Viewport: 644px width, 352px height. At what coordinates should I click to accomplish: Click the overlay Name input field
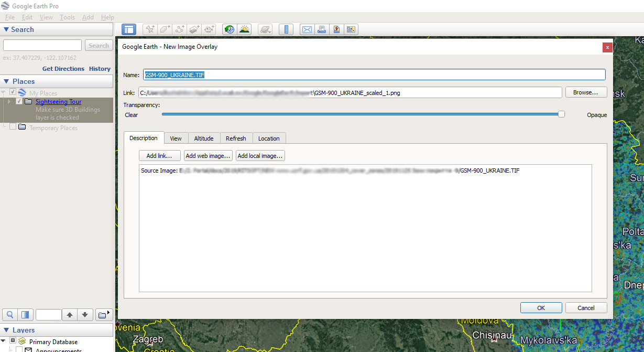tap(374, 74)
